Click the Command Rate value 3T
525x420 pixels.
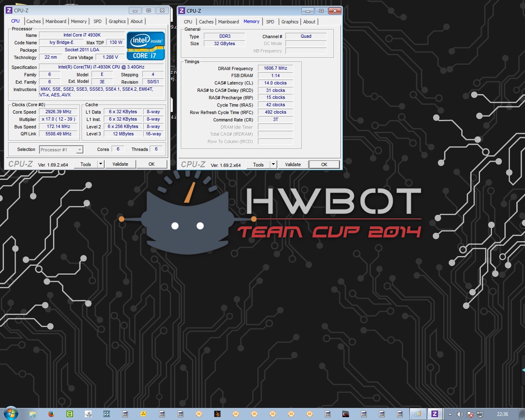(x=275, y=120)
